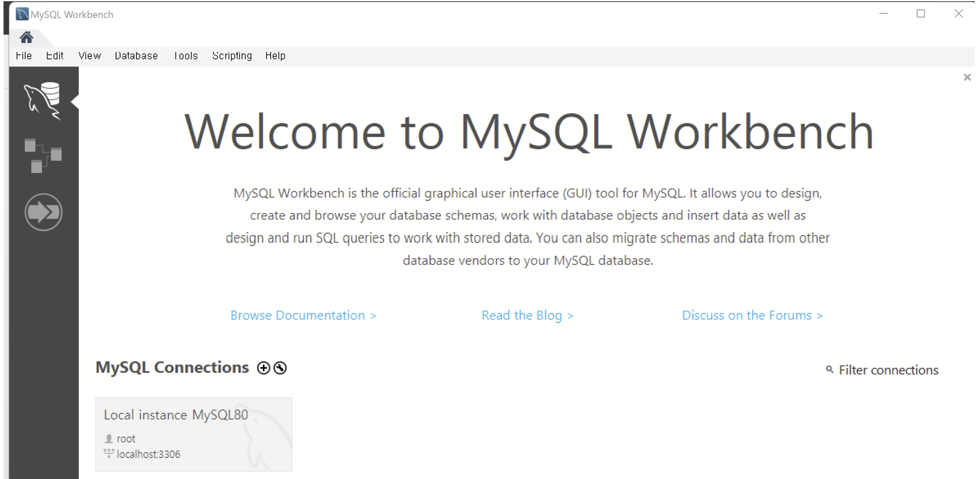Maximize the MySQL Workbench window
The width and height of the screenshot is (980, 479).
point(921,13)
